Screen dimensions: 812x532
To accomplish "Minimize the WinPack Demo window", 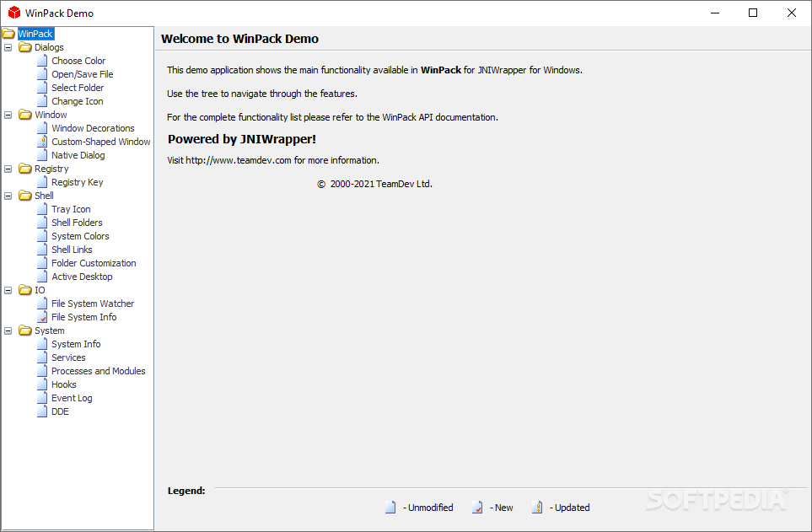I will (x=715, y=13).
